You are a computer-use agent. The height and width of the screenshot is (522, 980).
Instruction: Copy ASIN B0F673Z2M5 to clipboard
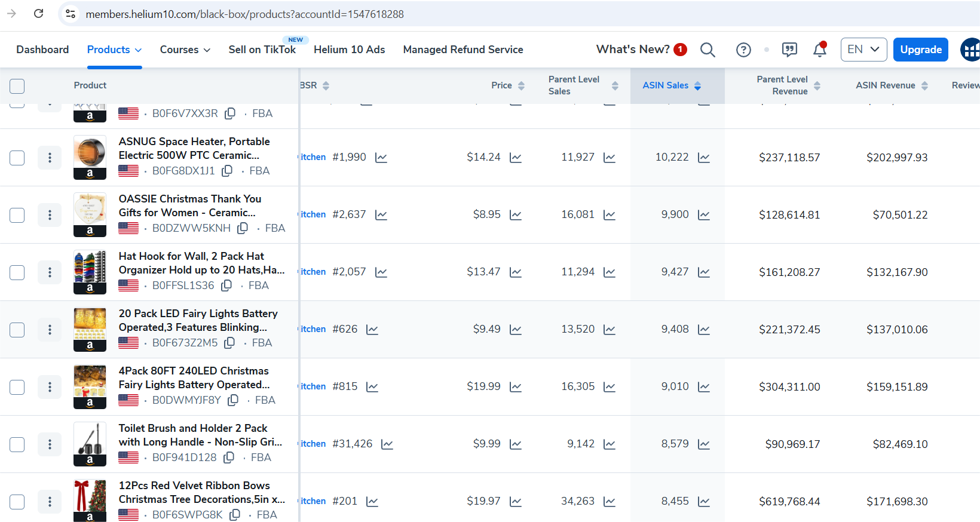tap(229, 343)
